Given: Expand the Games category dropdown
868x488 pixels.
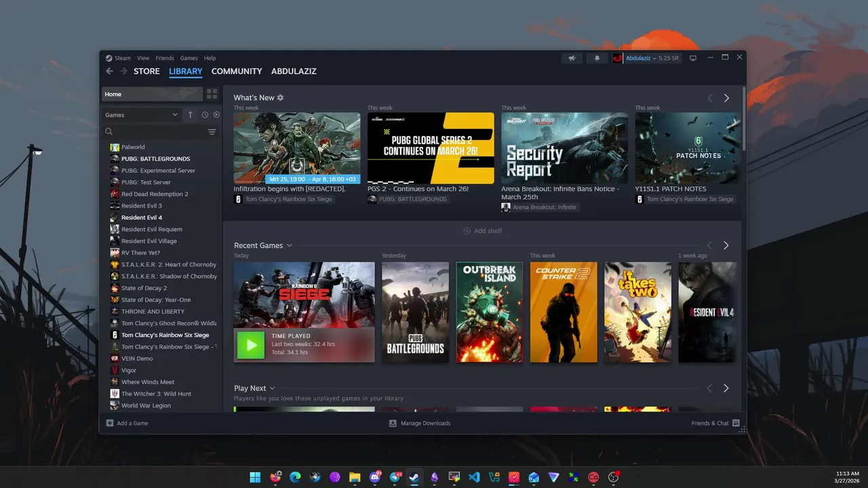Looking at the screenshot, I should (142, 115).
